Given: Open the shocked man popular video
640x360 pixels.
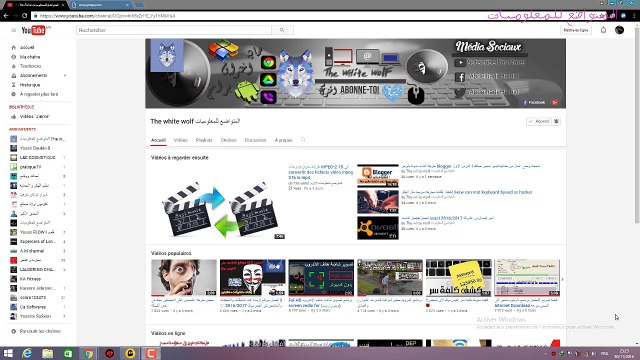Looking at the screenshot, I should tap(184, 278).
